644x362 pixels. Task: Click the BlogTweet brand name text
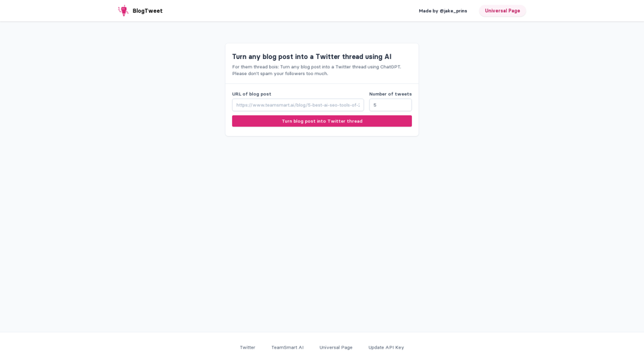(x=148, y=11)
